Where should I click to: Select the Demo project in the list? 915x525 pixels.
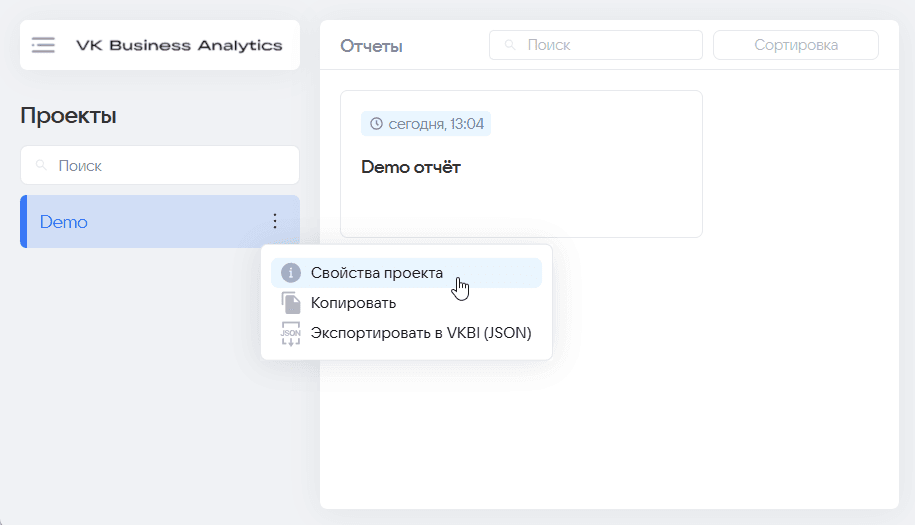[160, 222]
